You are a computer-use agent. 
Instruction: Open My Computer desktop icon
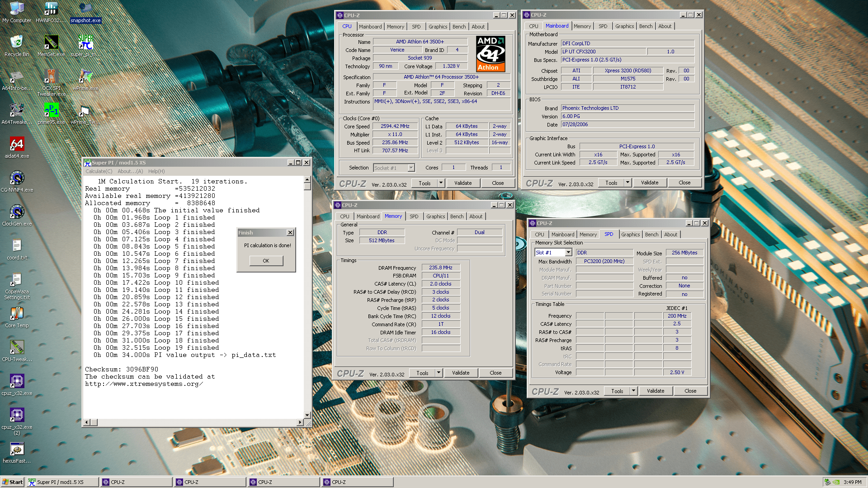[x=17, y=12]
